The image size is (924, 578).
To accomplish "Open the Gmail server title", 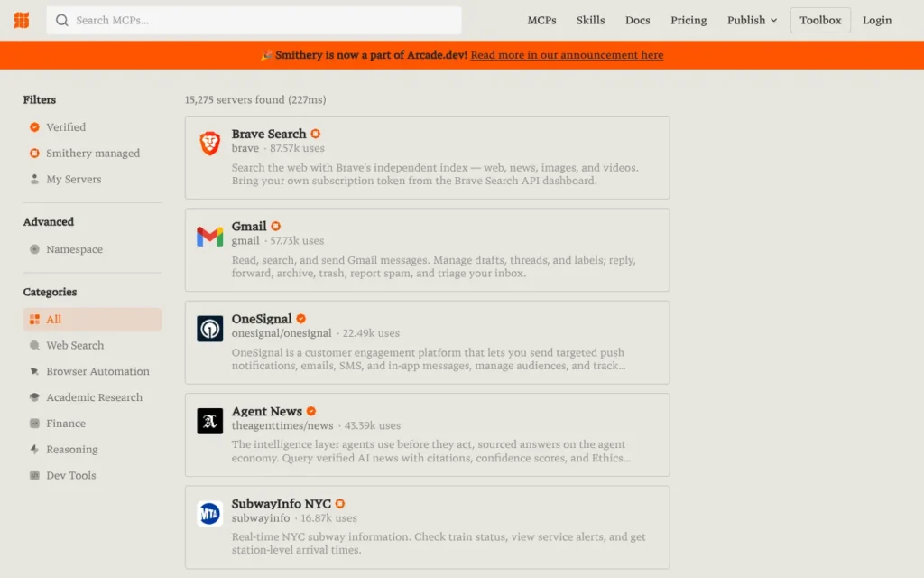I will point(249,226).
